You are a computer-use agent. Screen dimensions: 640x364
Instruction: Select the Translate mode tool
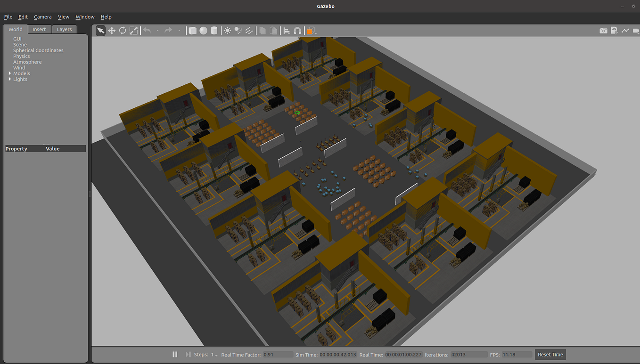tap(112, 30)
